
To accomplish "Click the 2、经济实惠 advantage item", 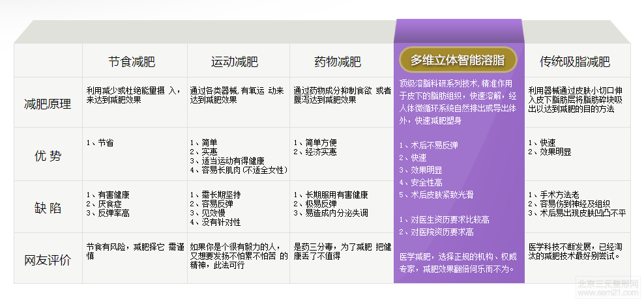I will [315, 152].
